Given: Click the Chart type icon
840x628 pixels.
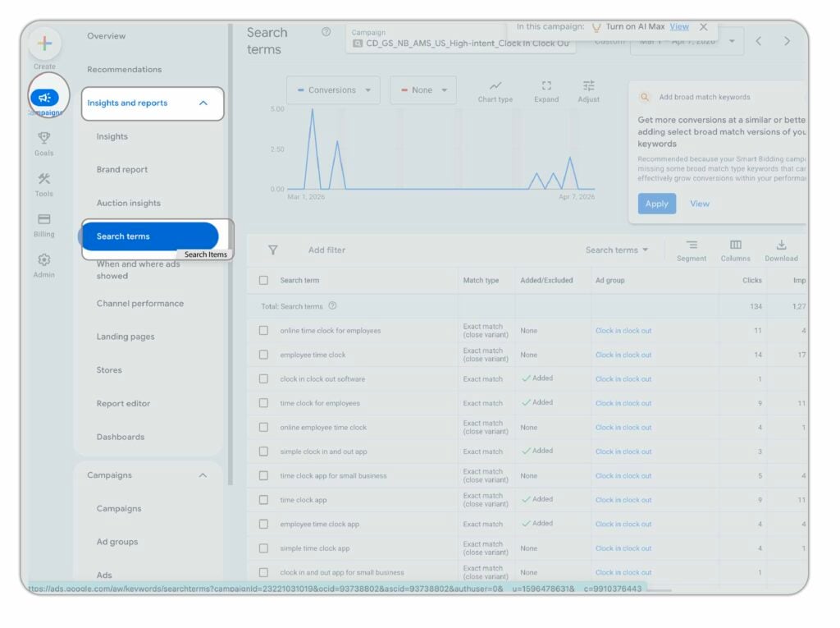Looking at the screenshot, I should point(495,86).
